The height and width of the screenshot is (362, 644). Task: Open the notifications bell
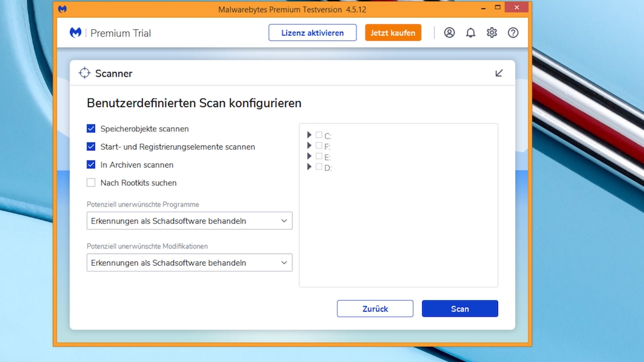pos(471,33)
